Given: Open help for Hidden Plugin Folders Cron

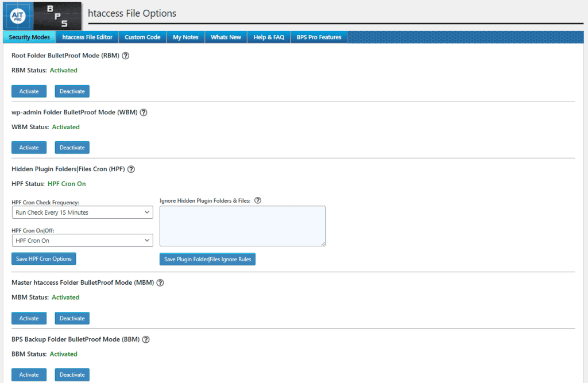Looking at the screenshot, I should point(131,169).
